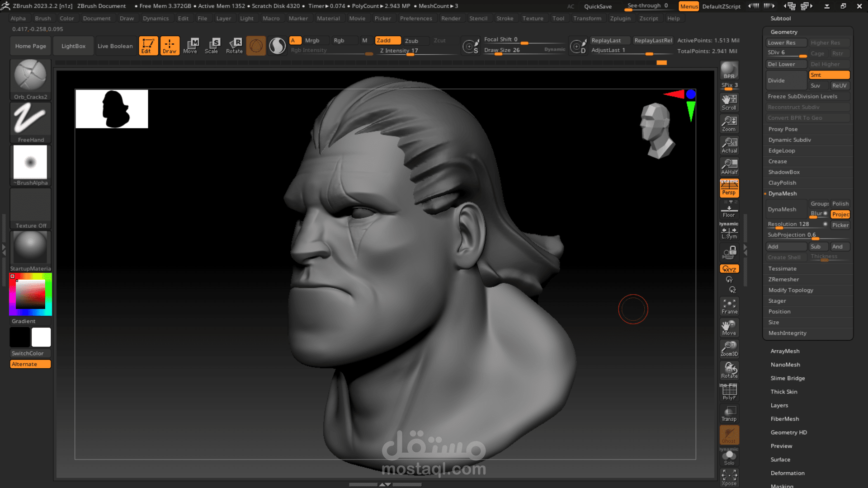Disable the Smt smoothing option
868x488 pixels.
tap(829, 75)
